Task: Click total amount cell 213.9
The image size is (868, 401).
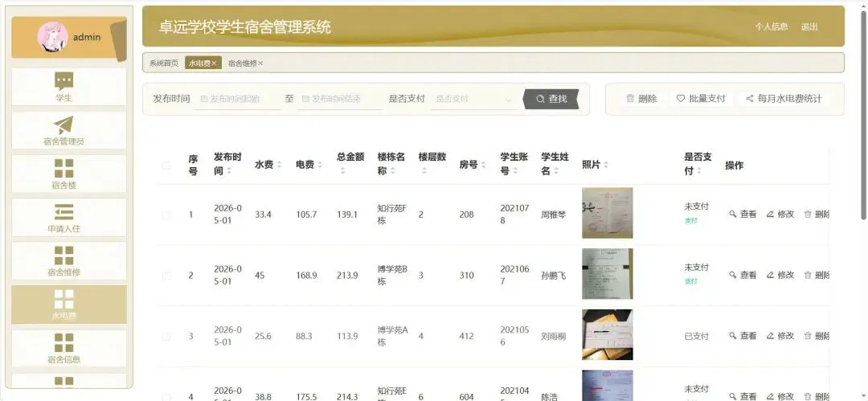Action: (x=347, y=276)
